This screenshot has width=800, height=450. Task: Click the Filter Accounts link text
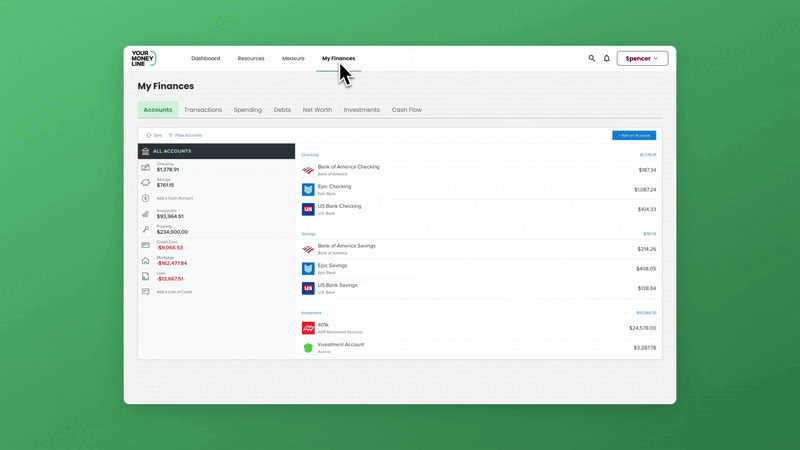click(x=188, y=135)
